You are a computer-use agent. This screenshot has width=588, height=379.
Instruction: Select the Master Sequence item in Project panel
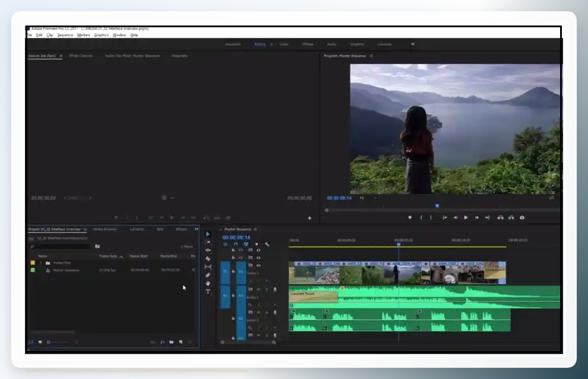(x=66, y=270)
